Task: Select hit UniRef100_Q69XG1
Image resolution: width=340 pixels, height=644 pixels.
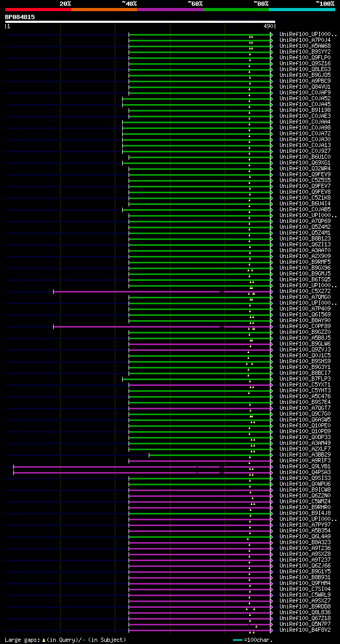Action: 305,162
